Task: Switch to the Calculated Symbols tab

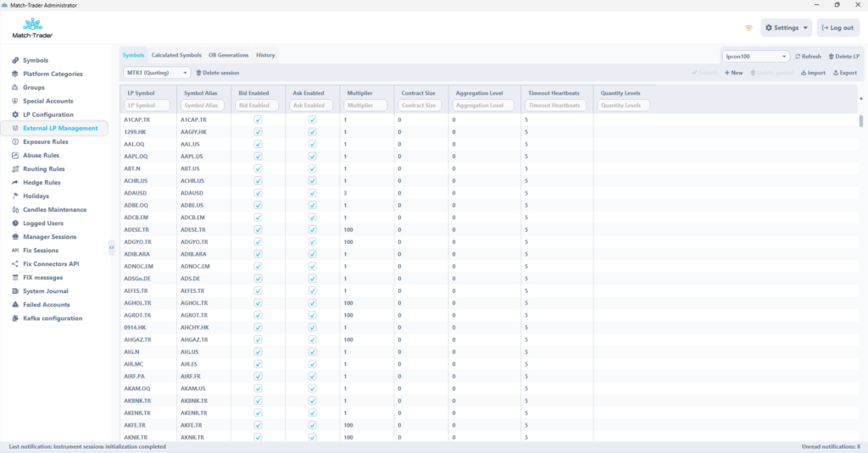Action: (176, 55)
